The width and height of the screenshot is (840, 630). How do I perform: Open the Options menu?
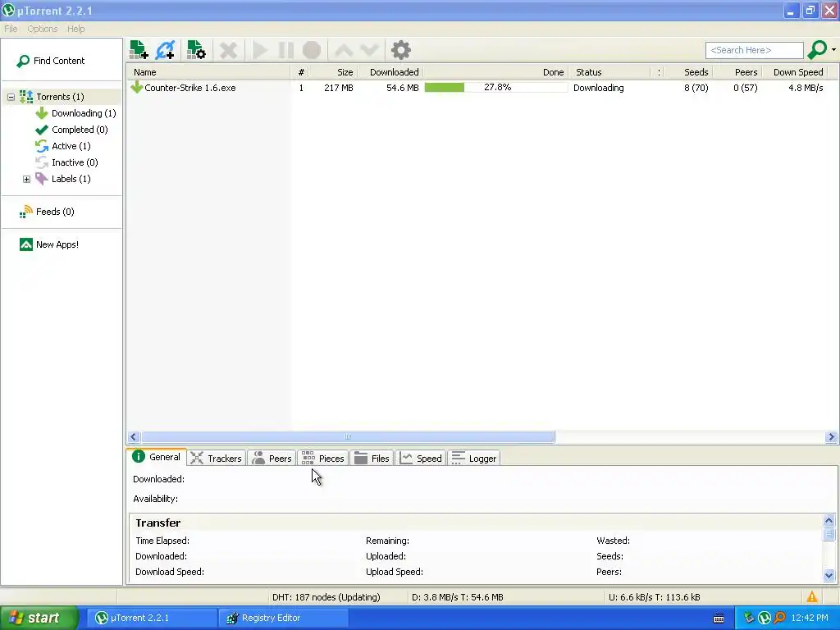pyautogui.click(x=43, y=29)
